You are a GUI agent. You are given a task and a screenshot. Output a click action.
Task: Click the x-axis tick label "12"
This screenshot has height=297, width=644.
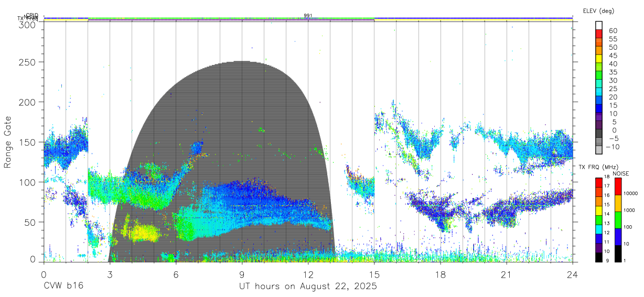coord(308,274)
